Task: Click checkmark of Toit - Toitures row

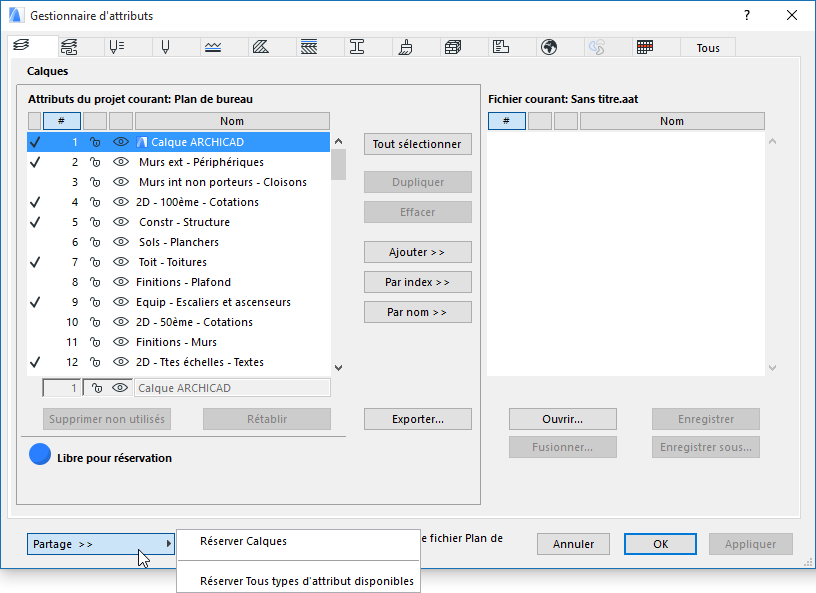Action: (35, 262)
